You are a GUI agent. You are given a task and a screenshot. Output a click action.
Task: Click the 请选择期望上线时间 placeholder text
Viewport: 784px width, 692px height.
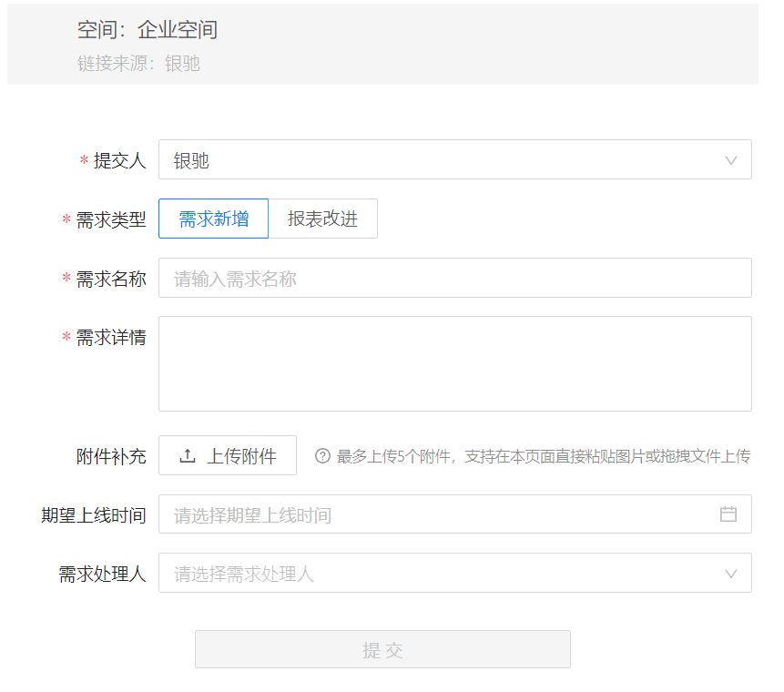[253, 515]
